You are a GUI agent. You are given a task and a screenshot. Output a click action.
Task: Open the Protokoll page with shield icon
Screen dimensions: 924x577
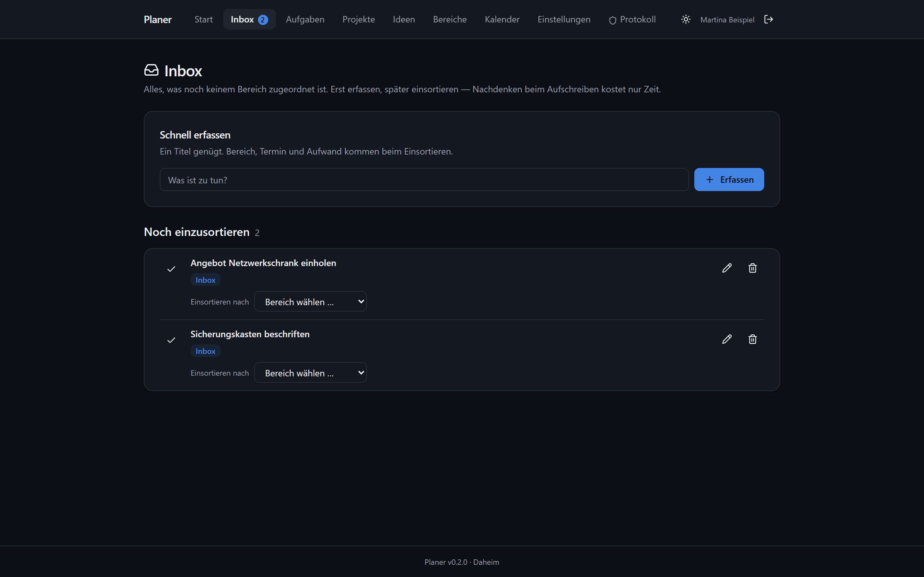pos(632,20)
